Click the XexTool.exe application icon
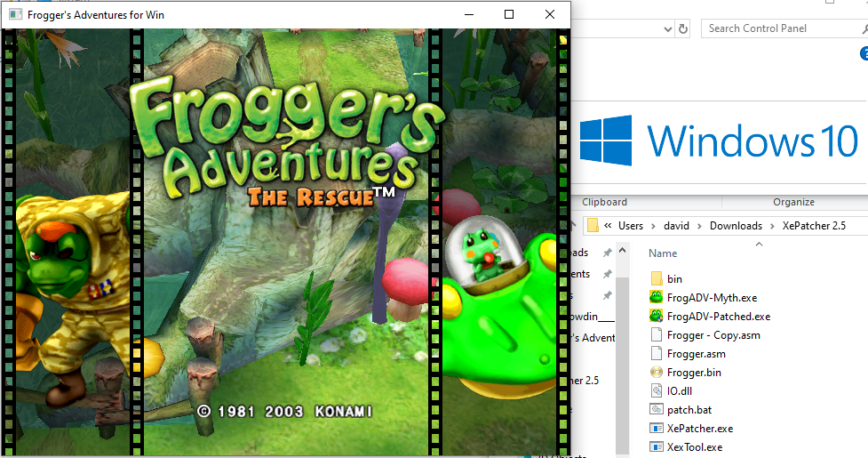 pyautogui.click(x=657, y=446)
